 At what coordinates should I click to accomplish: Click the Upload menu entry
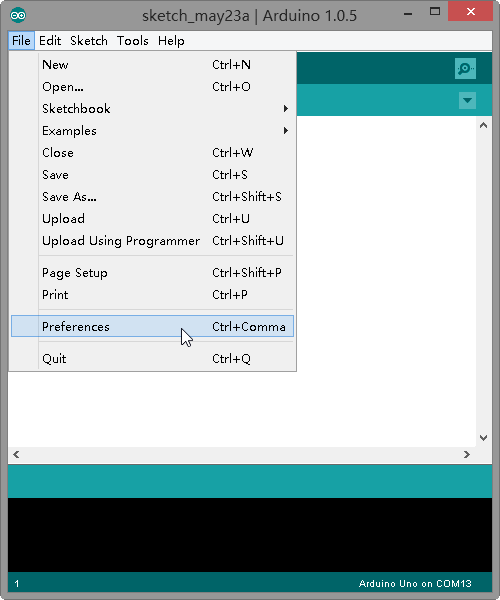coord(153,219)
